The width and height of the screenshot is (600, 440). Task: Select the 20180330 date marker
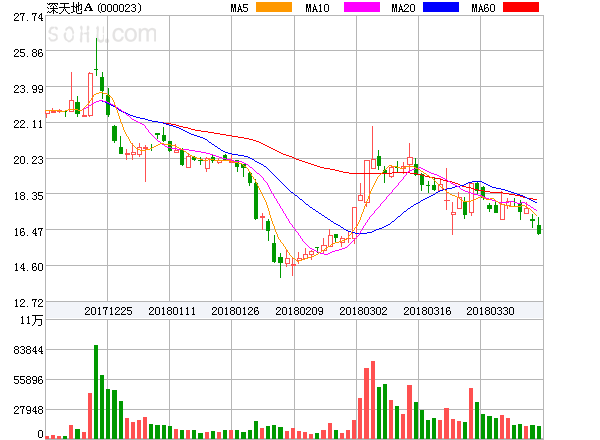click(490, 311)
